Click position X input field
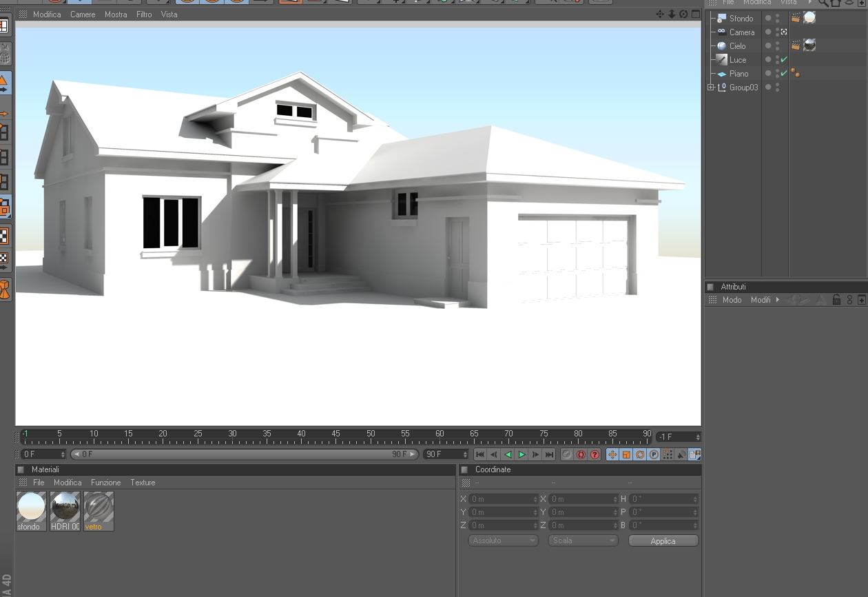Image resolution: width=868 pixels, height=597 pixels. [x=504, y=499]
